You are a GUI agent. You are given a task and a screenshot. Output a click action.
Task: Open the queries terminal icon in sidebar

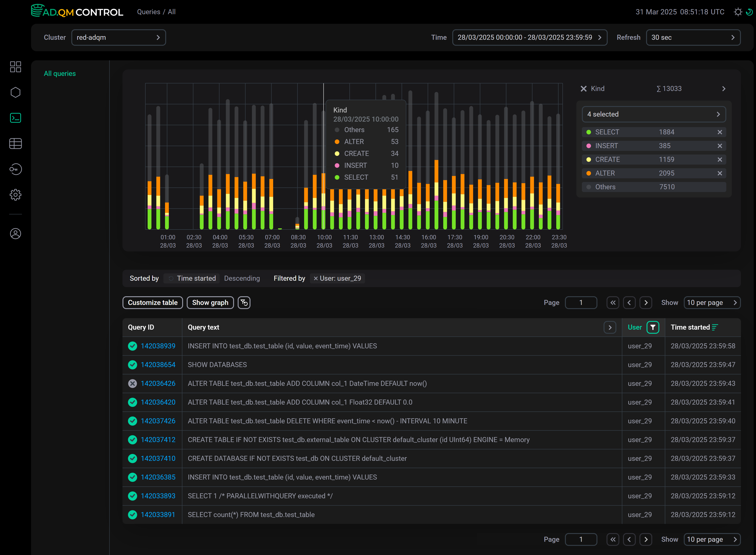pos(16,118)
